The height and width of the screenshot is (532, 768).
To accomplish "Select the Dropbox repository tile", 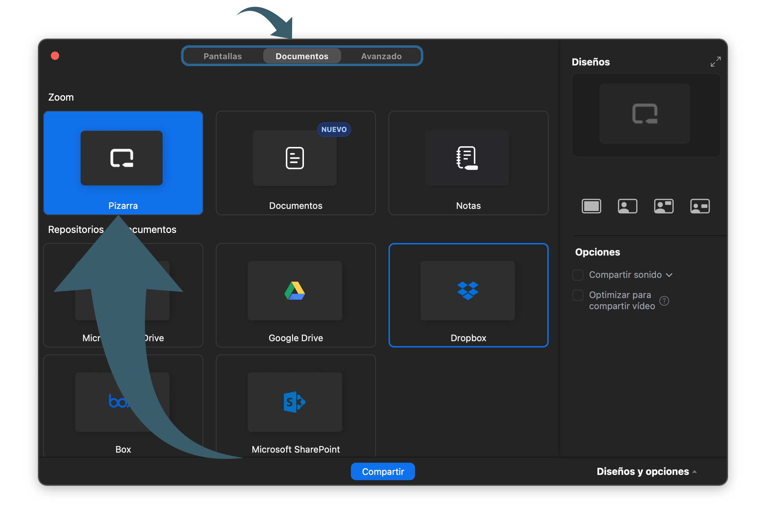I will [468, 295].
